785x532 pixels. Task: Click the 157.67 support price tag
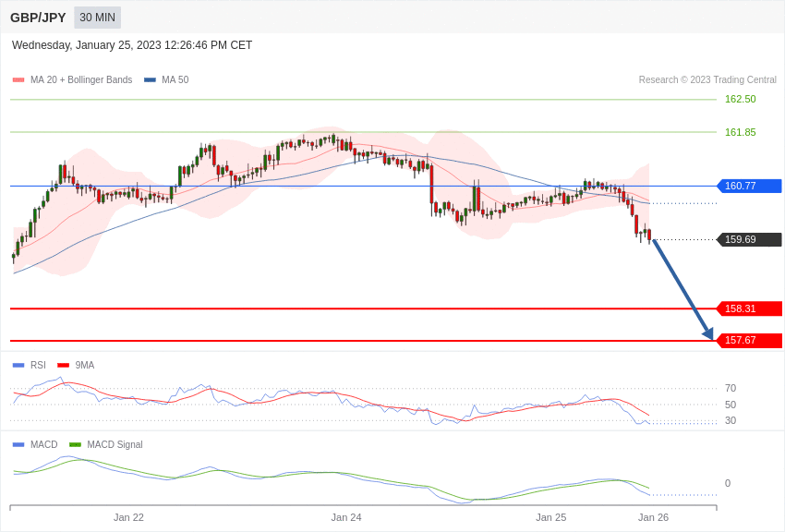(750, 340)
